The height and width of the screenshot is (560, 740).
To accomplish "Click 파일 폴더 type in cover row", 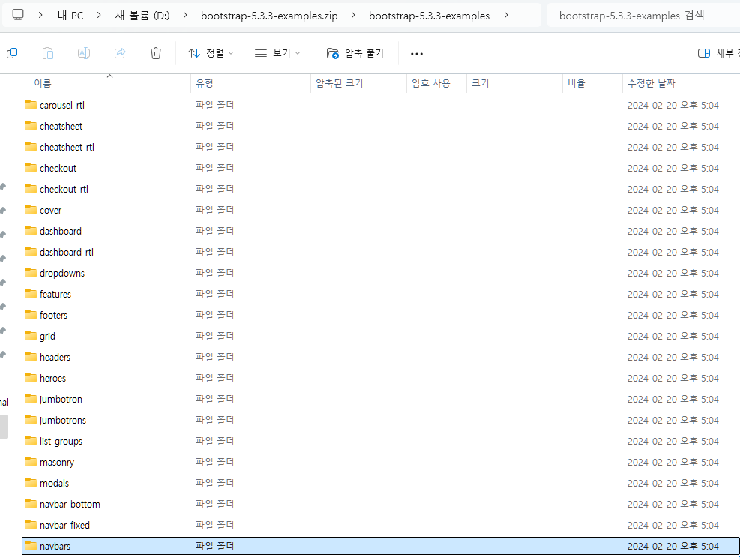I will pyautogui.click(x=214, y=210).
